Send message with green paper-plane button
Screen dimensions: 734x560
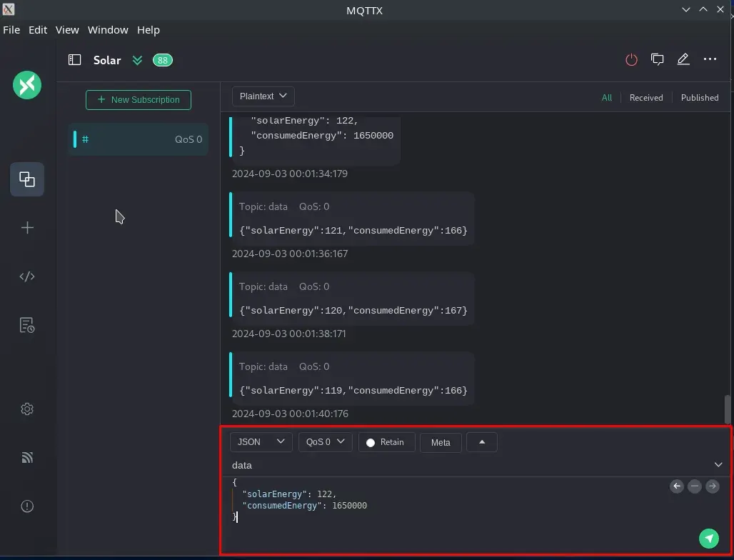(x=709, y=539)
